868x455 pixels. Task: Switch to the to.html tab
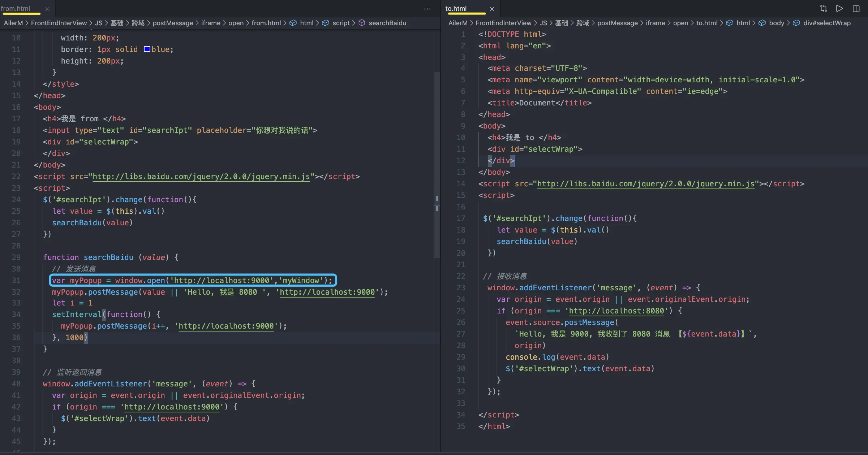click(x=456, y=9)
